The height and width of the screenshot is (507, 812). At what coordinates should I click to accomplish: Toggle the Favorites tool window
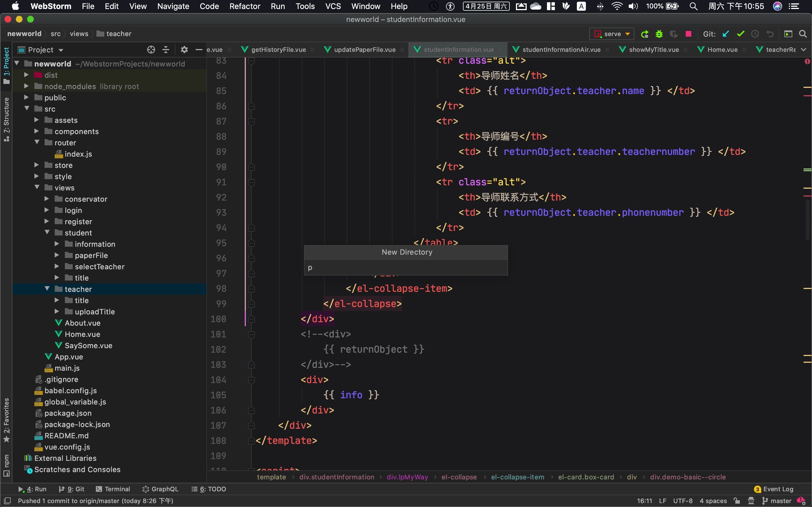tap(6, 420)
